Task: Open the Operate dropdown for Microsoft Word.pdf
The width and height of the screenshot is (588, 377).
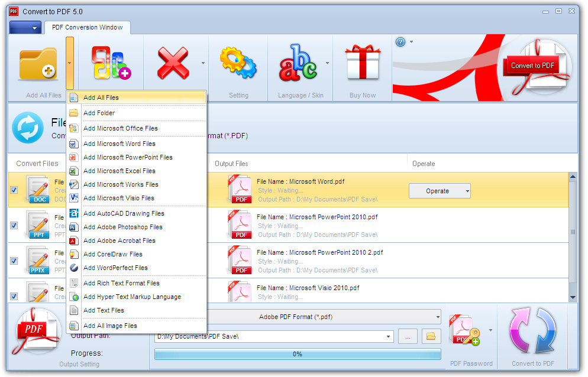Action: coord(466,191)
